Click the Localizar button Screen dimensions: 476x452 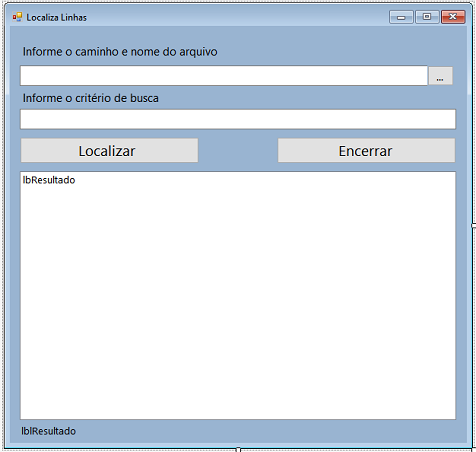coord(109,151)
